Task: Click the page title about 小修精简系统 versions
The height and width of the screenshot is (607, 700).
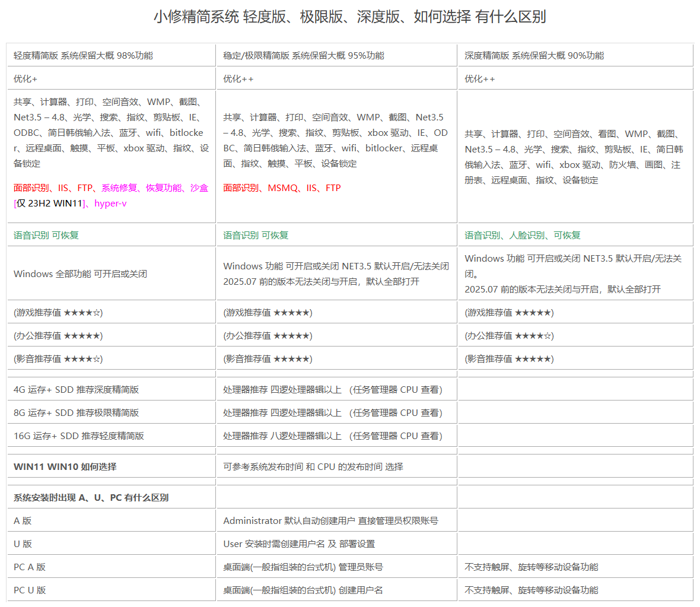Action: coord(349,17)
